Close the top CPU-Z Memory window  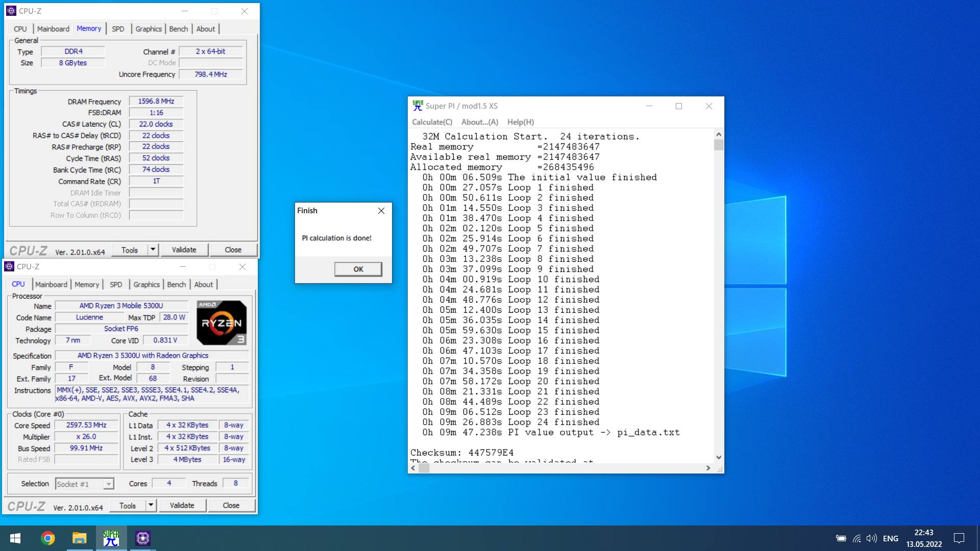[x=244, y=11]
